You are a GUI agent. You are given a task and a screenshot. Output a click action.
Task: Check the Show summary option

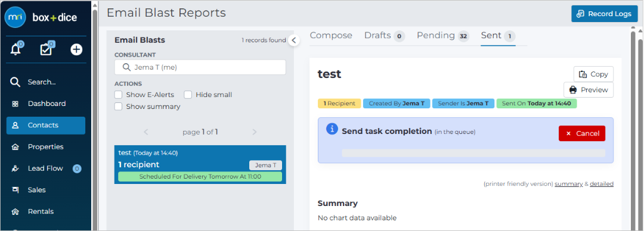[x=118, y=107]
